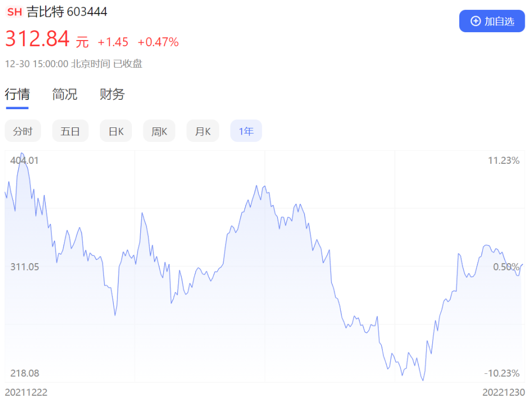This screenshot has height=403, width=532.
Task: Click the 20211222 start date label
Action: (26, 393)
